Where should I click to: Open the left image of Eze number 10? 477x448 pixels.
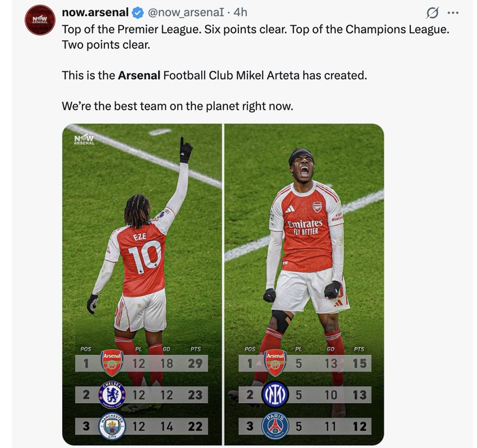(x=142, y=225)
